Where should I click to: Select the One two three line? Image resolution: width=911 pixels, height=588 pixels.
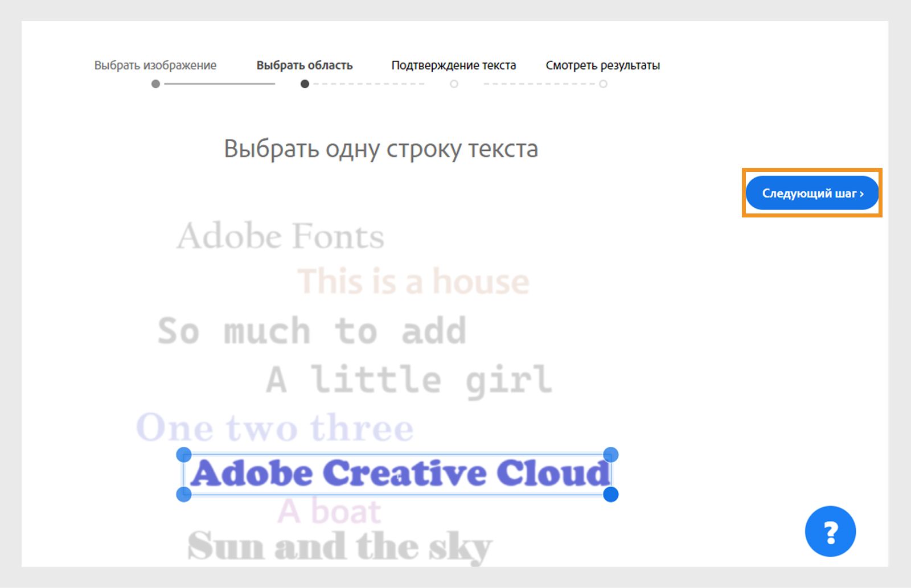click(275, 427)
